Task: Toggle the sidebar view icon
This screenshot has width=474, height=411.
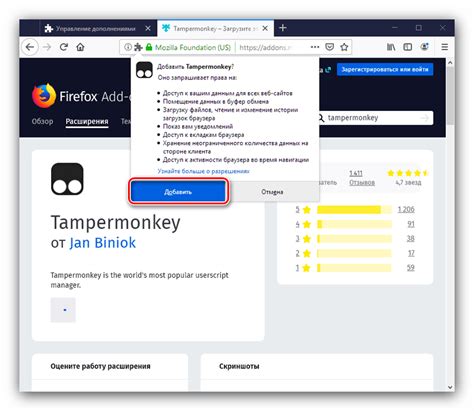Action: coord(408,47)
